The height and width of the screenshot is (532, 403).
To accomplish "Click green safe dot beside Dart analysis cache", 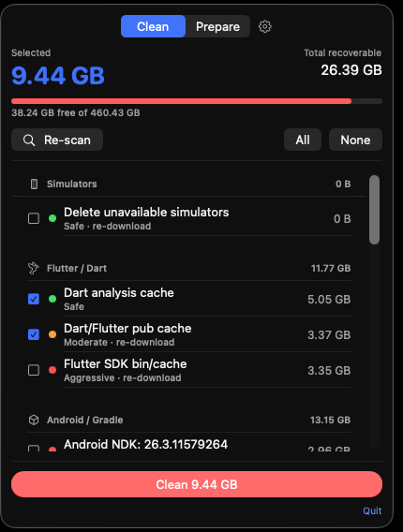I will [52, 299].
